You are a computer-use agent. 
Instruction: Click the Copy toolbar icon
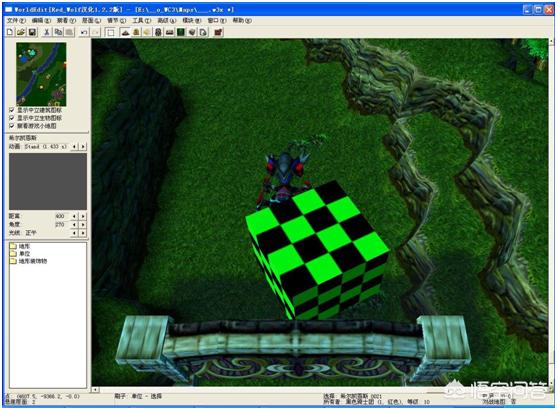58,32
